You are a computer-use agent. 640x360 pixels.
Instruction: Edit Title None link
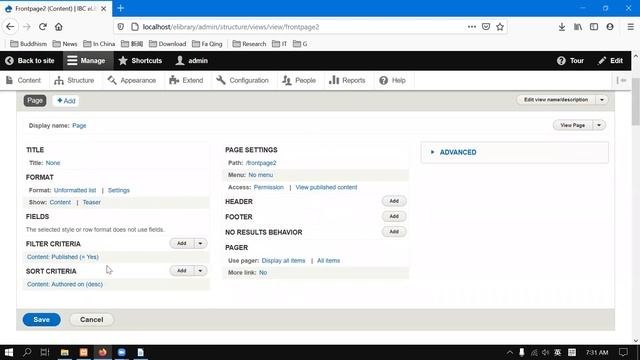tap(53, 163)
